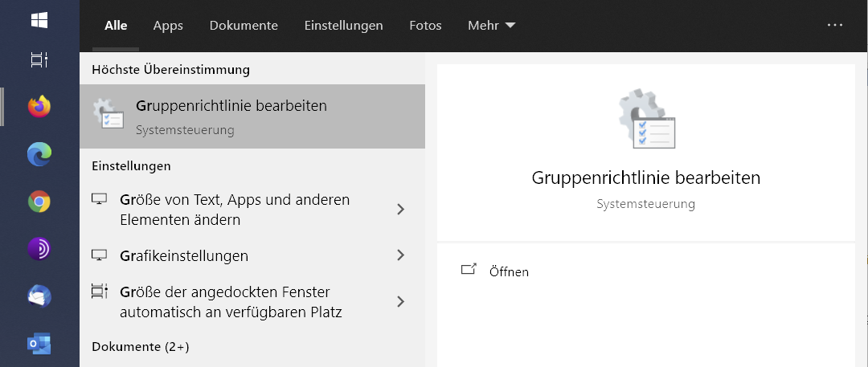Click the Gruppenrichtlinie gear icon in the results list

point(108,113)
